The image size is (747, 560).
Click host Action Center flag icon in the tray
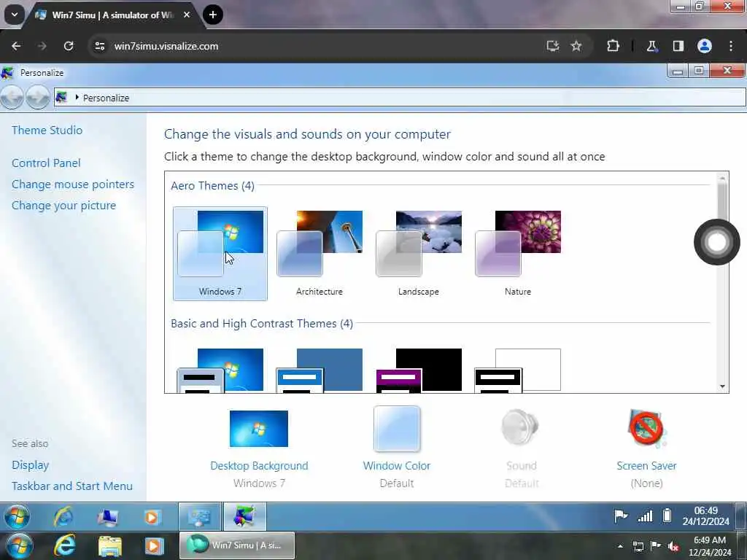(x=656, y=546)
